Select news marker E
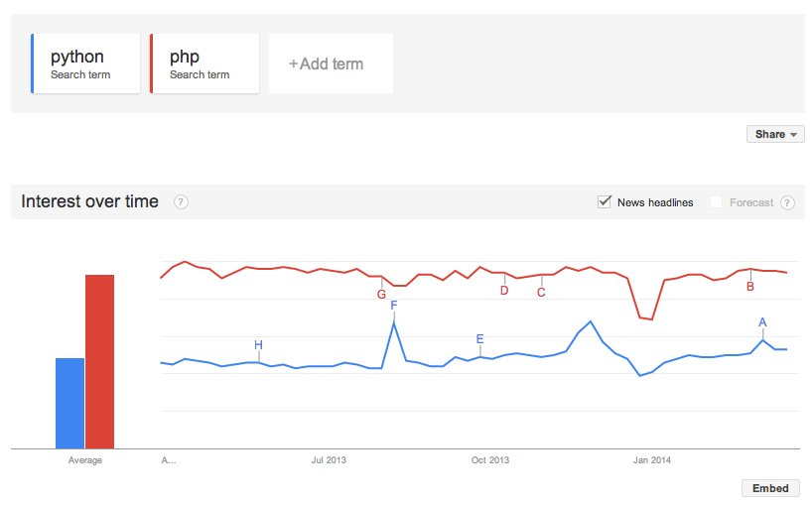This screenshot has height=505, width=812. [480, 339]
